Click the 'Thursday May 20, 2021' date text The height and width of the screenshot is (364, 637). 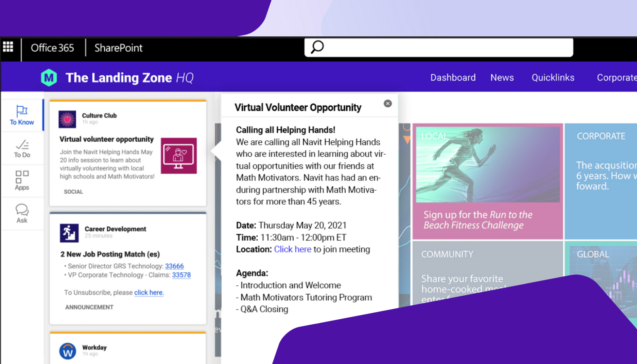302,225
